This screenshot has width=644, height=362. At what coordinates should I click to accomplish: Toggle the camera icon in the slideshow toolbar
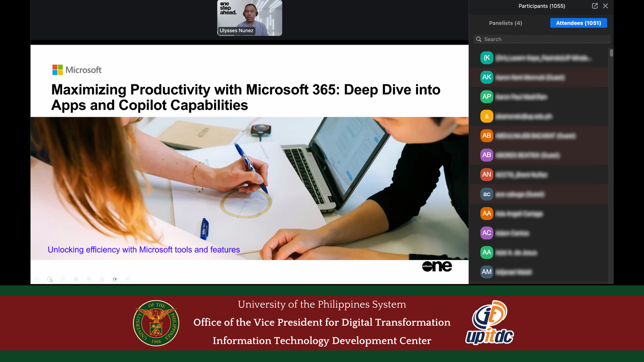pos(115,279)
